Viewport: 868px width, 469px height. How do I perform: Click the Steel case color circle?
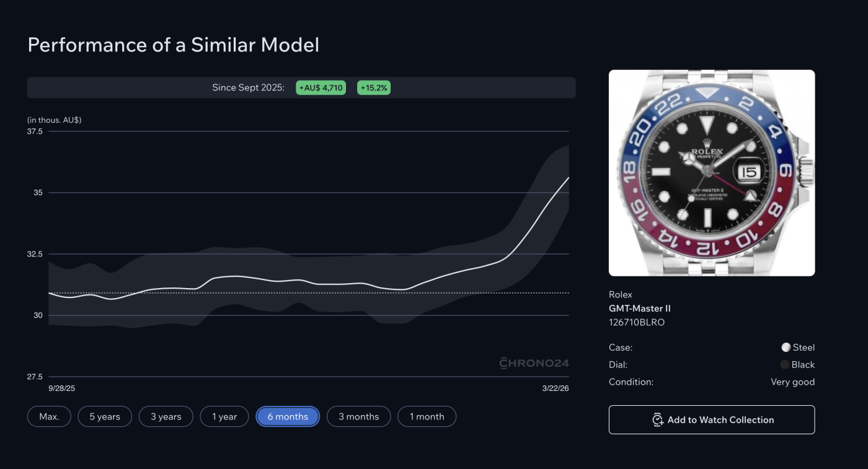(x=786, y=348)
